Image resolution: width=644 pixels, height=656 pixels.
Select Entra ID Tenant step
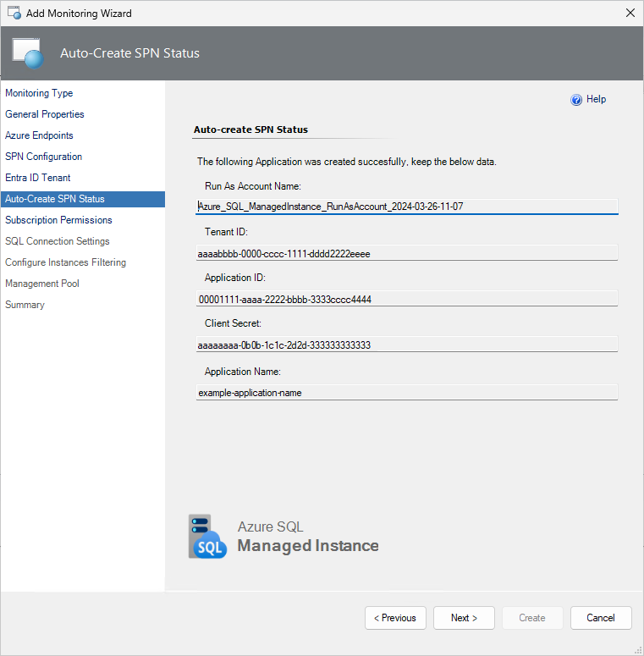pyautogui.click(x=37, y=178)
